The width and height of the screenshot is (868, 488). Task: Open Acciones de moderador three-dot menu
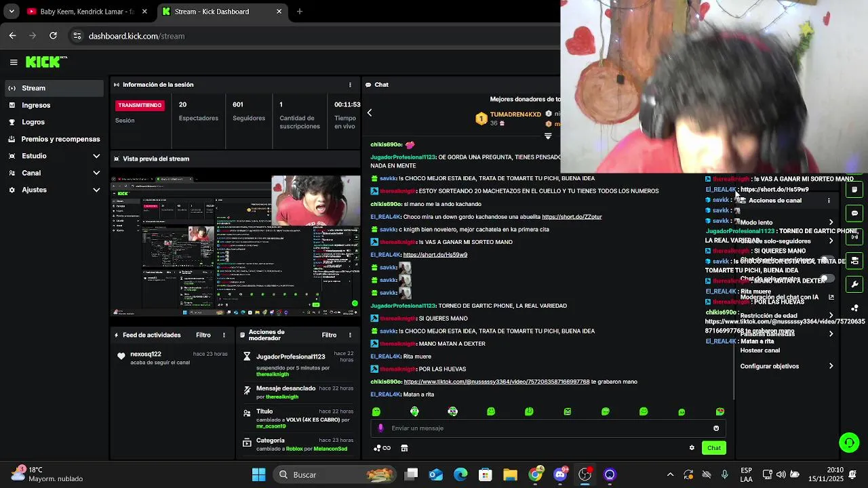click(350, 335)
